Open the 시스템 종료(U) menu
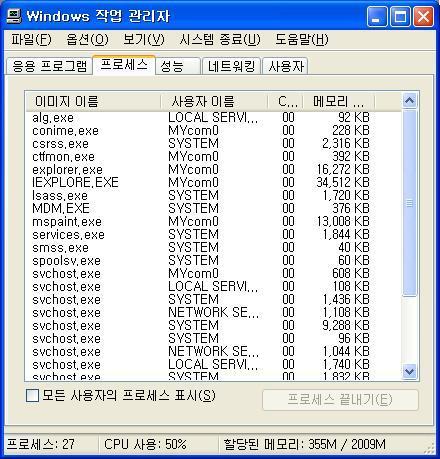440x459 pixels. (220, 39)
